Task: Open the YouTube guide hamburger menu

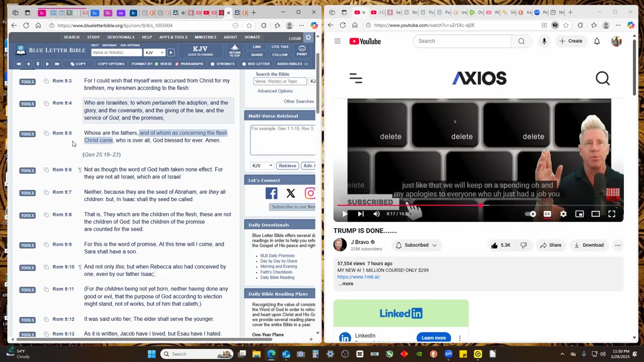Action: pyautogui.click(x=338, y=41)
